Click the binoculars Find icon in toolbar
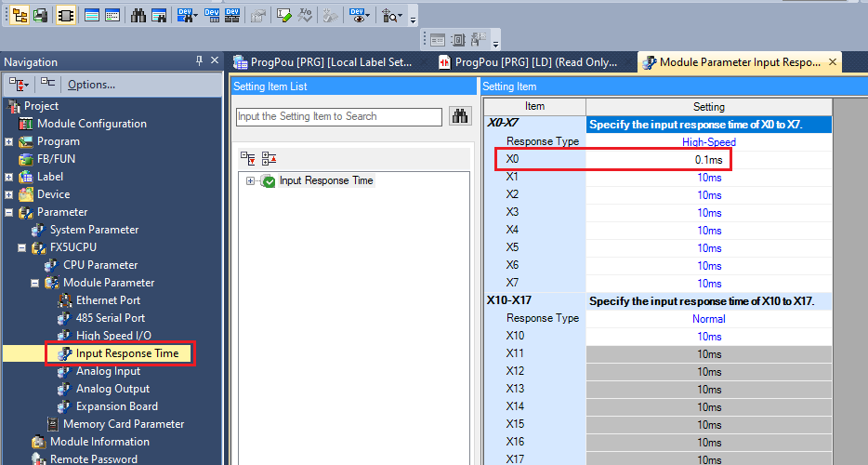 138,16
